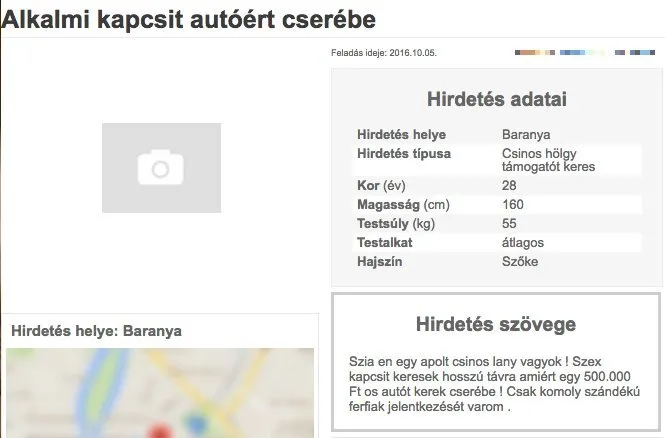Image resolution: width=665 pixels, height=438 pixels.
Task: Click the "Testsúly (kg)" row label
Action: (396, 223)
